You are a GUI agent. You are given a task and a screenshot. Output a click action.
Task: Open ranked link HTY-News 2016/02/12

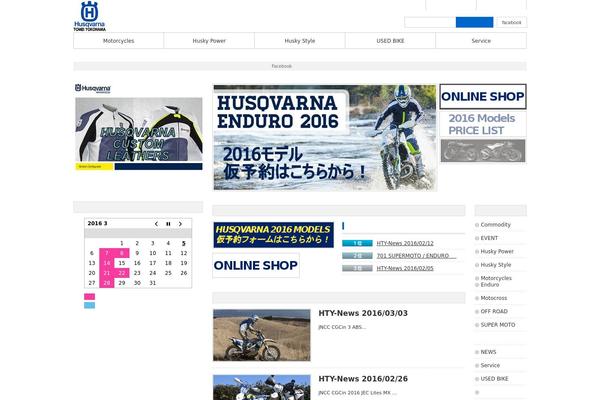coord(405,243)
